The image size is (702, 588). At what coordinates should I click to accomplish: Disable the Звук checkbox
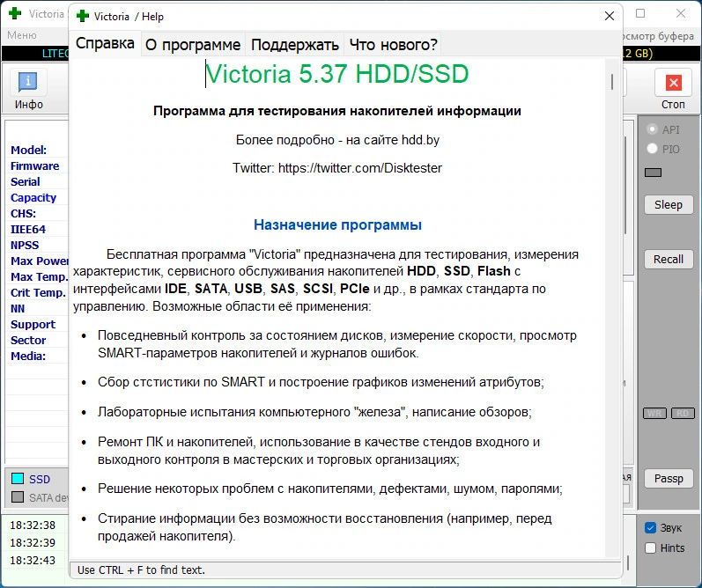click(x=651, y=527)
